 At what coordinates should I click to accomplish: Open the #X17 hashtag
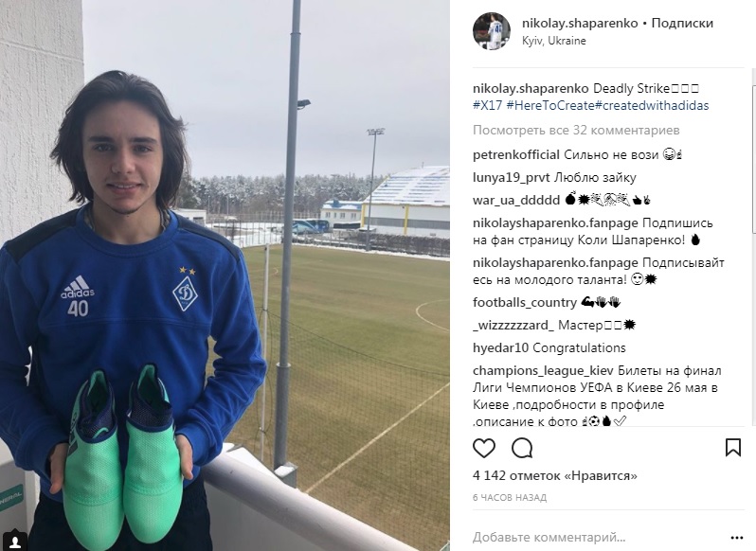[x=488, y=105]
